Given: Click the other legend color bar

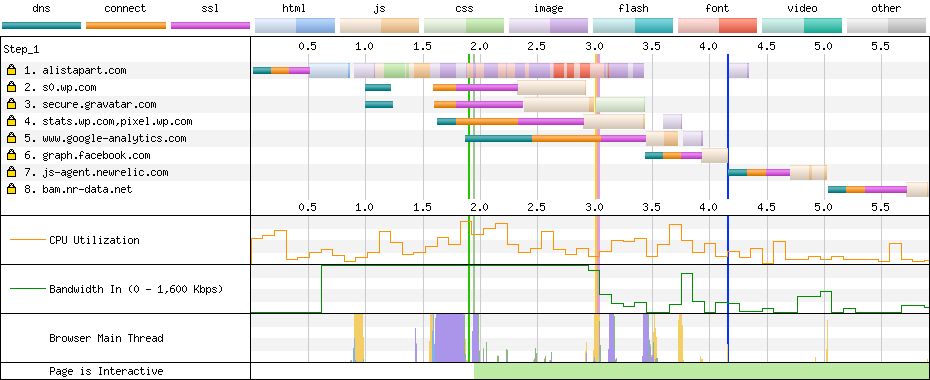Looking at the screenshot, I should 886,25.
